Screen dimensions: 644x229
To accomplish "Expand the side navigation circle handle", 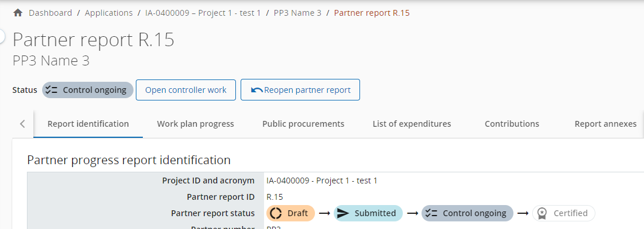I will click(1, 36).
